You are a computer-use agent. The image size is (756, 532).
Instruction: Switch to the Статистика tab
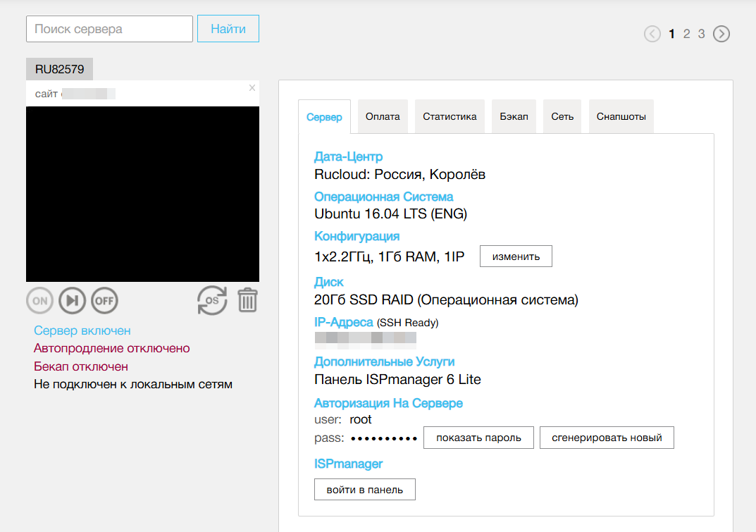pyautogui.click(x=450, y=117)
